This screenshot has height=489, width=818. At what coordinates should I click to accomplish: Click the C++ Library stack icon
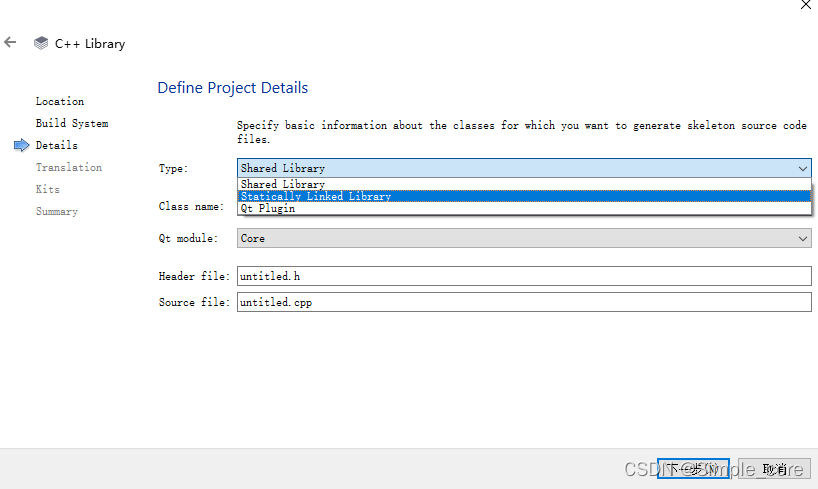pos(41,43)
